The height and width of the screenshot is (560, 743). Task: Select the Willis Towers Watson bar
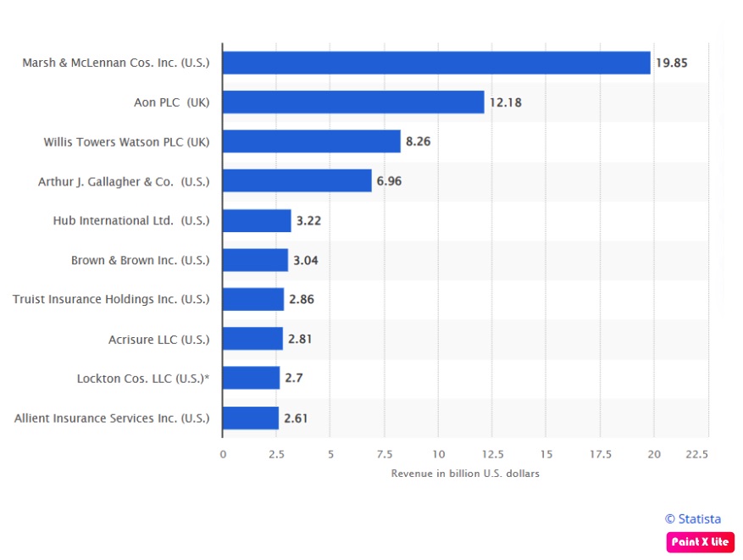pos(311,141)
